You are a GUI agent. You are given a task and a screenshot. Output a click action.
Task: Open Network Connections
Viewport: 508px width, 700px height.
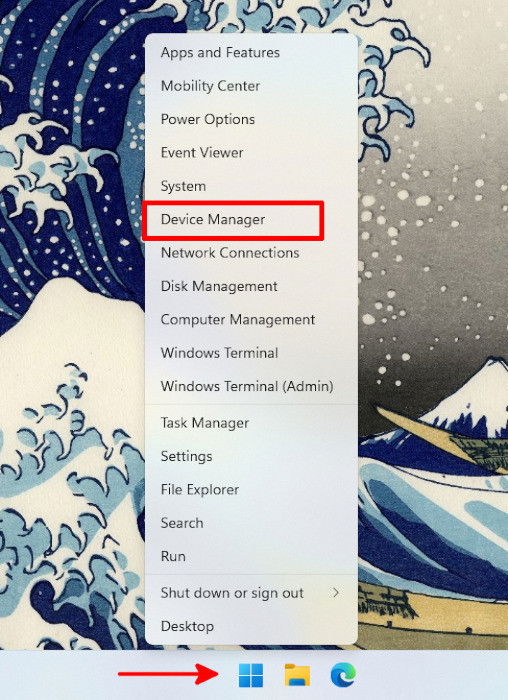(x=251, y=253)
